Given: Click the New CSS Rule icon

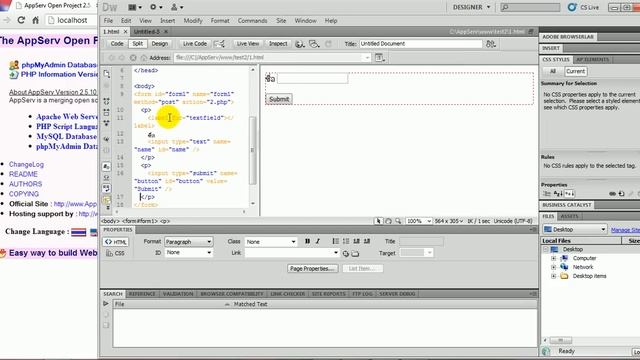Looking at the screenshot, I should click(x=621, y=194).
